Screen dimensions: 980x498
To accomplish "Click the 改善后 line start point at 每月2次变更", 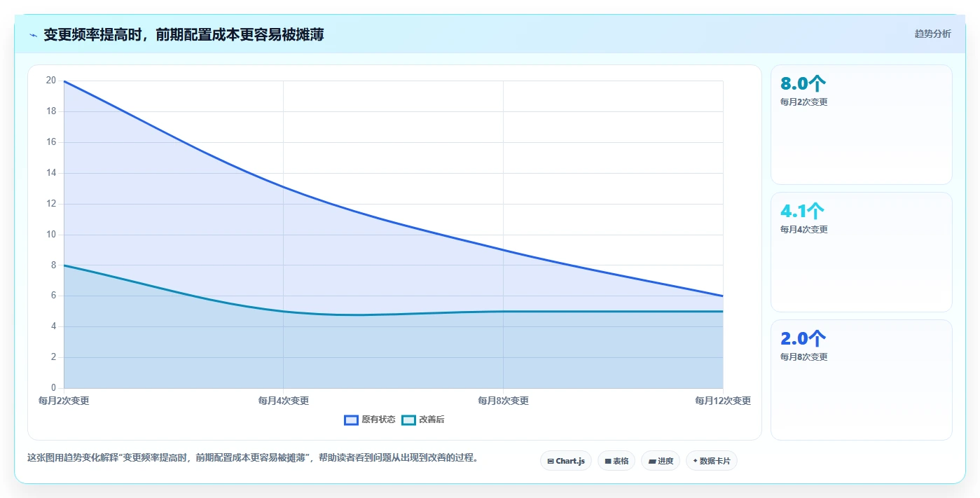I will tap(64, 265).
